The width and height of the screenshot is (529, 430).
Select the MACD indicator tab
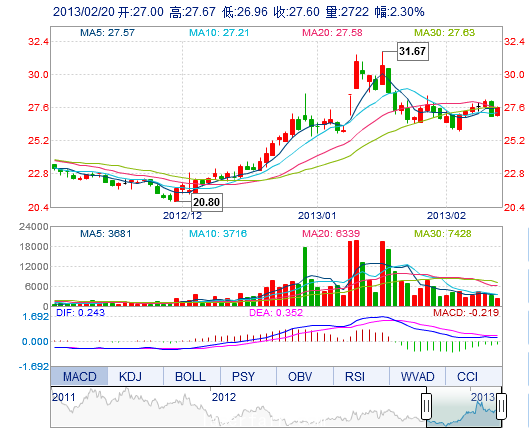[x=79, y=376]
